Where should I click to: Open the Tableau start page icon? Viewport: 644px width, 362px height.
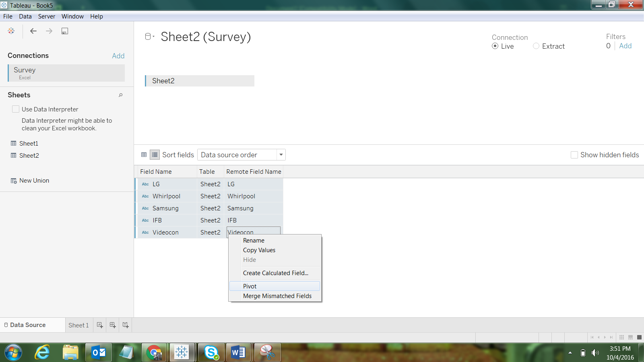click(11, 31)
